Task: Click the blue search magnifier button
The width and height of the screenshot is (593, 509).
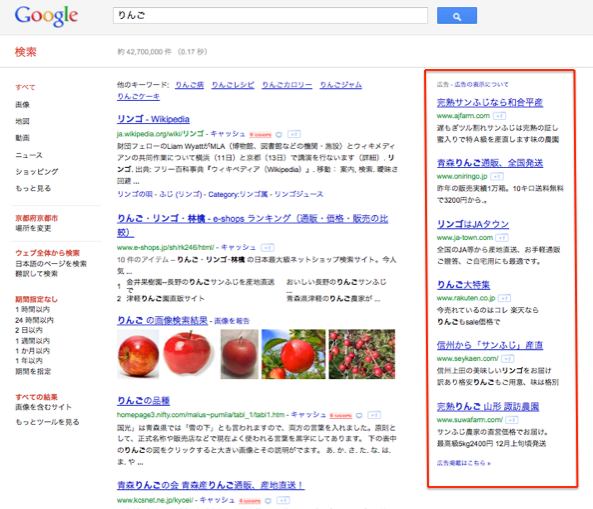Action: click(456, 16)
